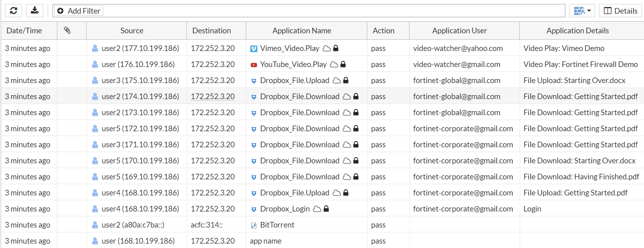Click fortinet-global@gmail.com in Dropbox_File.Upload row
Screen dimensions: 644x248
point(457,80)
